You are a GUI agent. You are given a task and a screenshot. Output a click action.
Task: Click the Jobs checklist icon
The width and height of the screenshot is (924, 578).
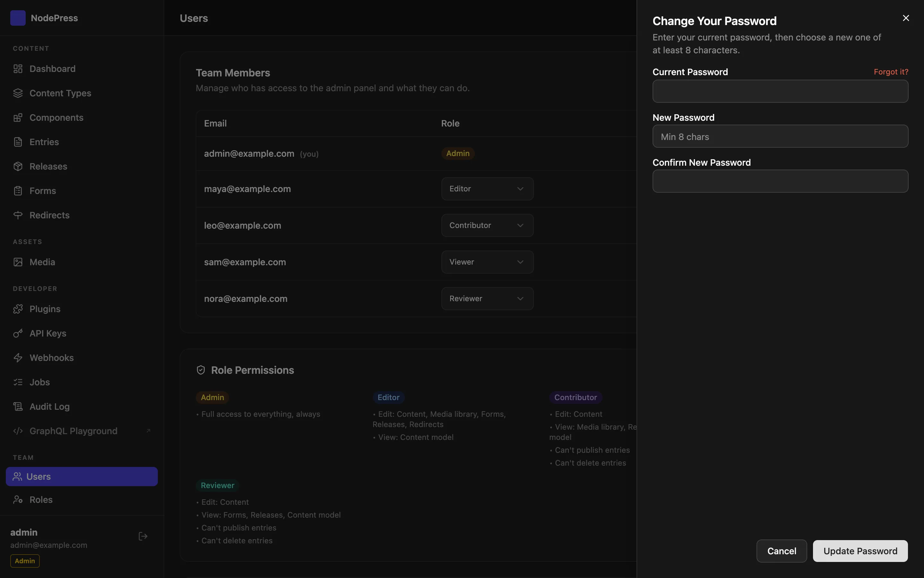[x=18, y=382]
